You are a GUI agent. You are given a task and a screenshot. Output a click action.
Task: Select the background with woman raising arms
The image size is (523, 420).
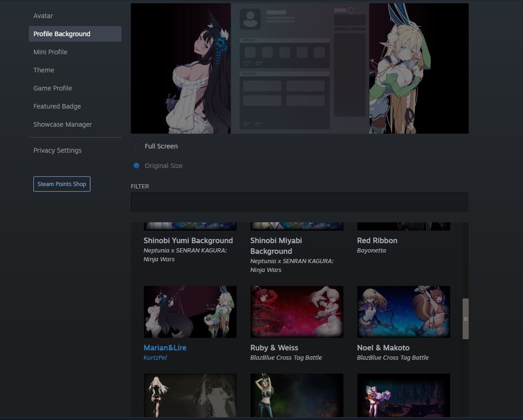pos(297,395)
